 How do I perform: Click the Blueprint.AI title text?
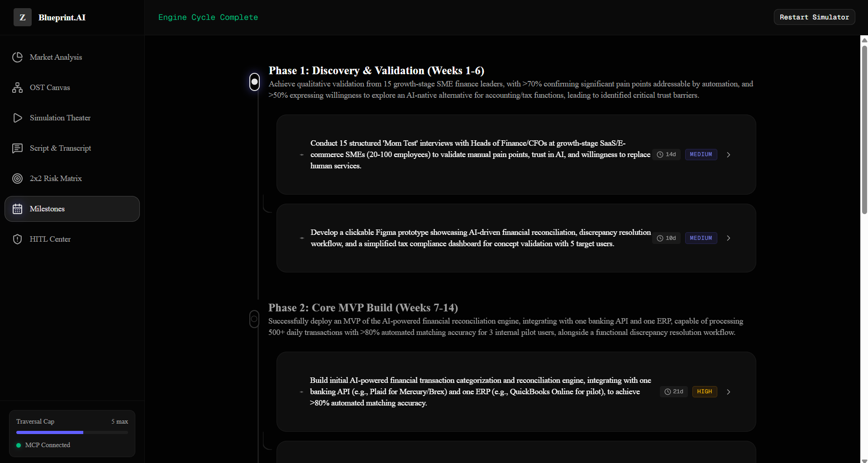tap(62, 18)
